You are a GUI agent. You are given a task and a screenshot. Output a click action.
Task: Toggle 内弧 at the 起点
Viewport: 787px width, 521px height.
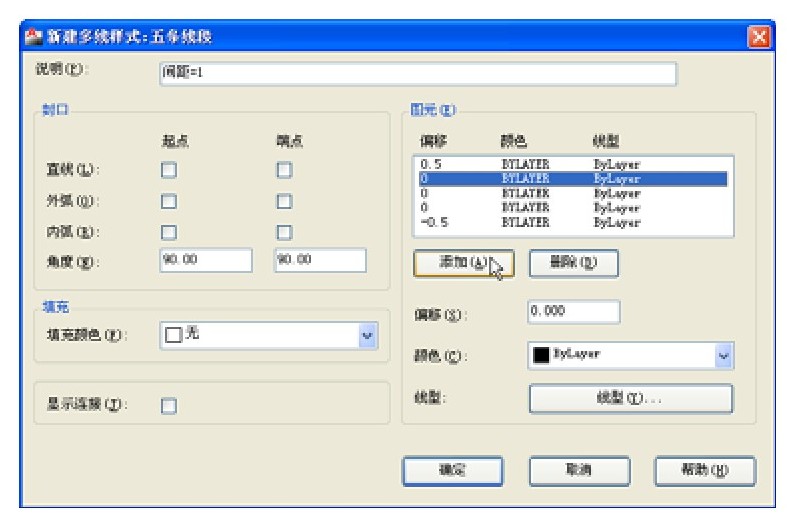point(169,232)
